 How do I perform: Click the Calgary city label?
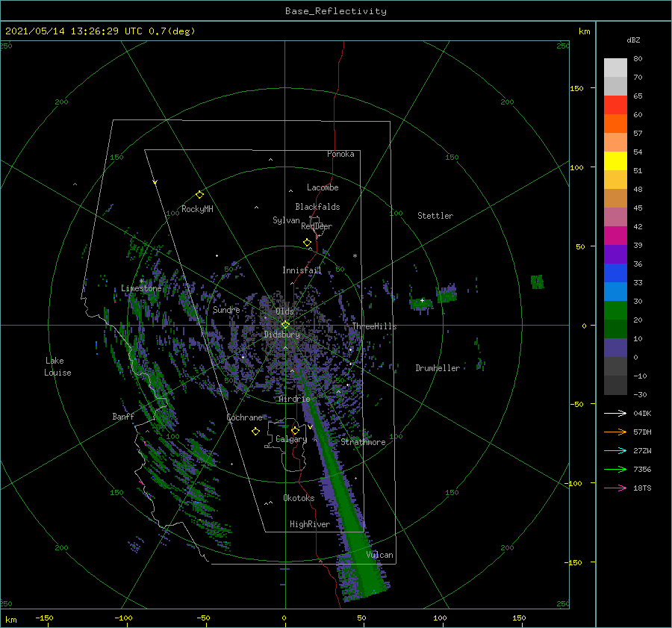291,439
